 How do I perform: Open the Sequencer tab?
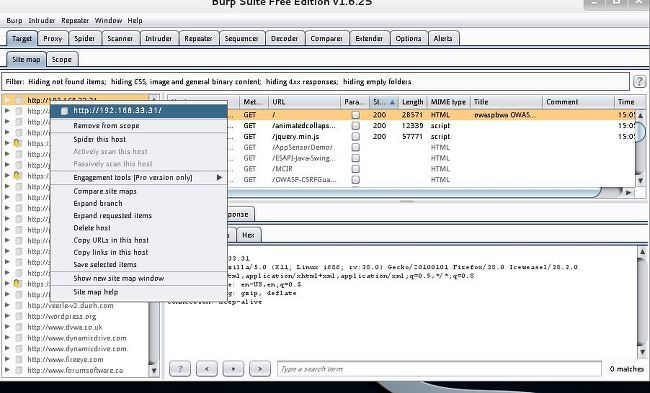click(x=242, y=39)
